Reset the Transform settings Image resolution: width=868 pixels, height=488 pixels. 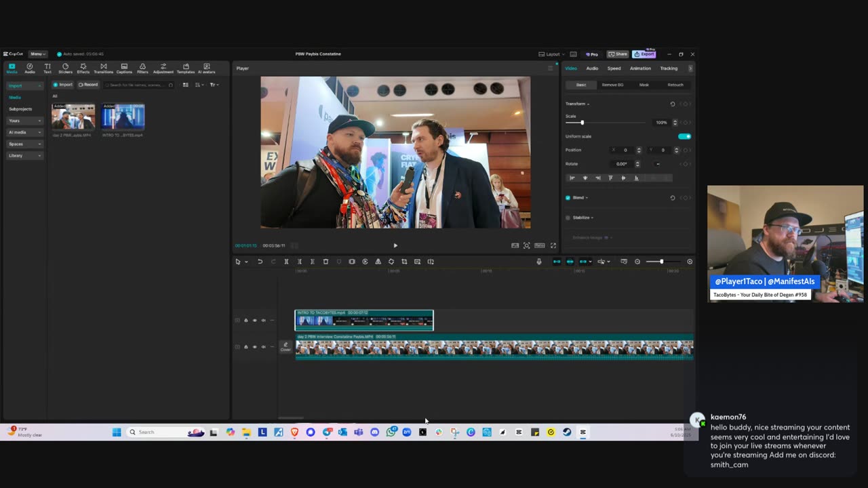(x=673, y=104)
